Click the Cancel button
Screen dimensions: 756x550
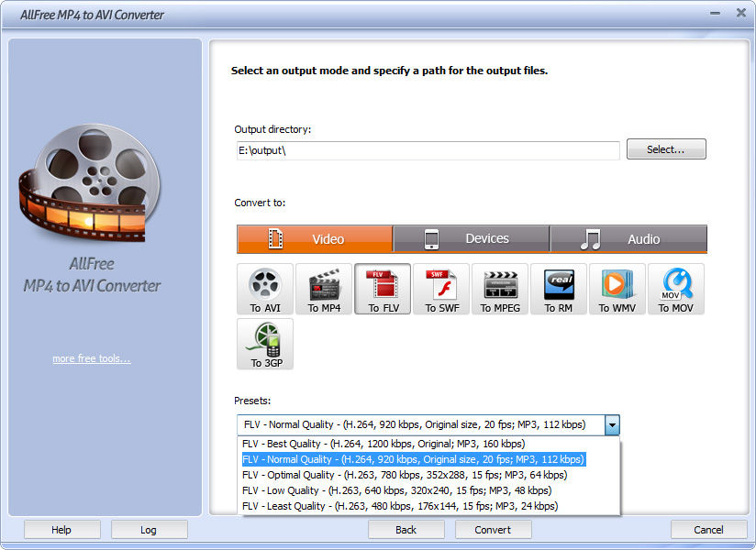708,530
